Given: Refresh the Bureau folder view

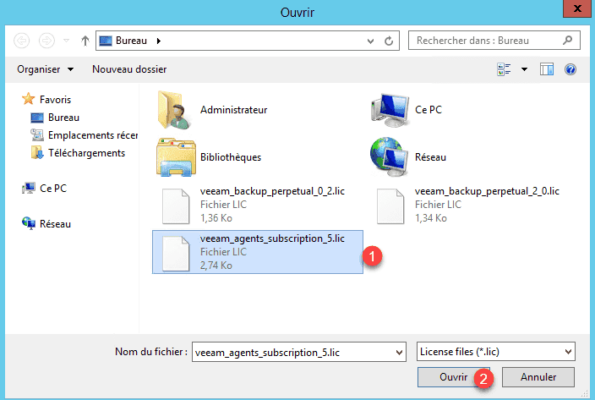Looking at the screenshot, I should pyautogui.click(x=389, y=41).
